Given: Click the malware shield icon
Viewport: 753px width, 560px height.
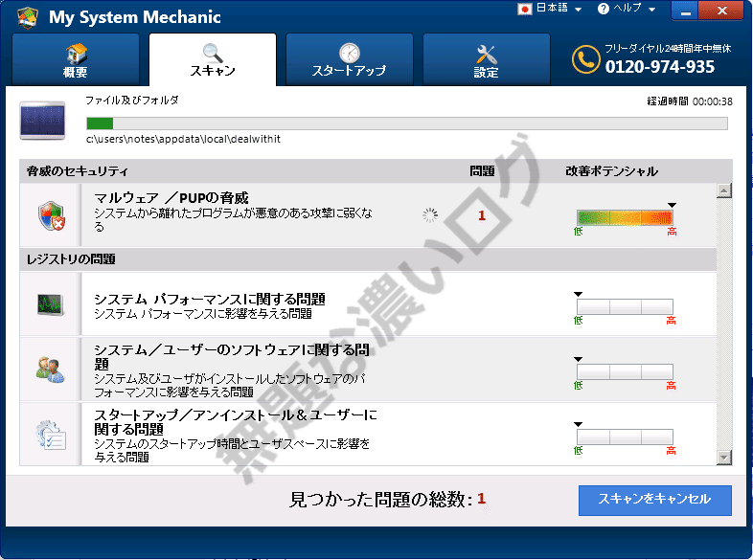Looking at the screenshot, I should (x=52, y=215).
